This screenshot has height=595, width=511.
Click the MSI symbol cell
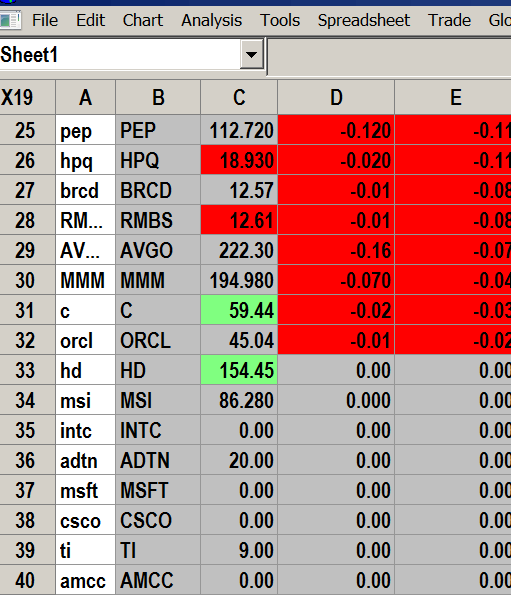[158, 400]
